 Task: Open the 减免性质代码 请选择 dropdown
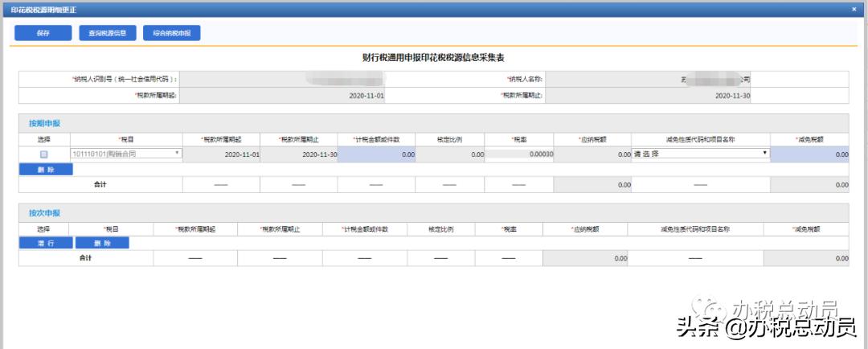(701, 154)
